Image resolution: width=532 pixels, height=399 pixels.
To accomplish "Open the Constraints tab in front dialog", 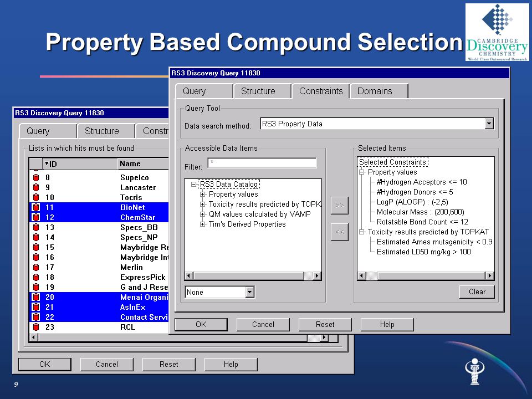I will pyautogui.click(x=321, y=91).
